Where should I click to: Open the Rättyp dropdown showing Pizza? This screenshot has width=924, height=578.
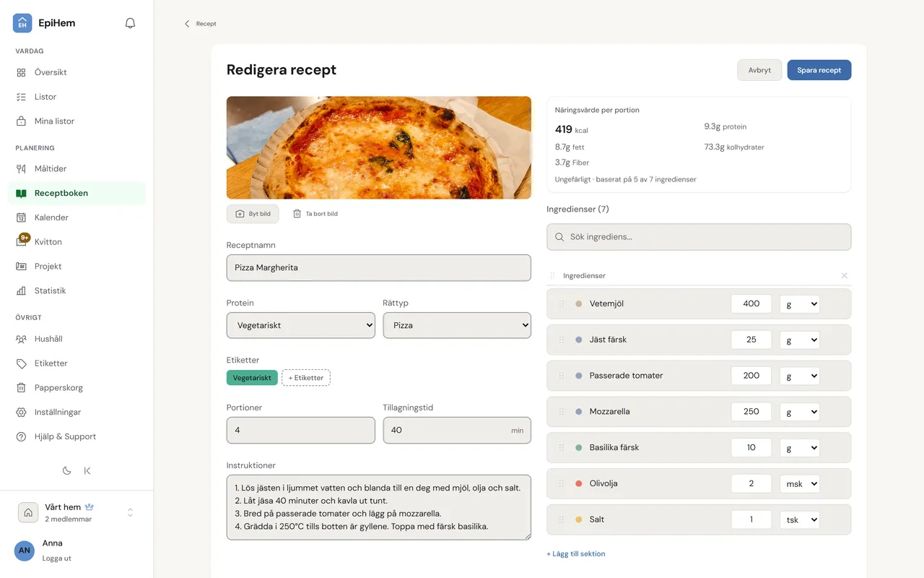[x=457, y=325]
